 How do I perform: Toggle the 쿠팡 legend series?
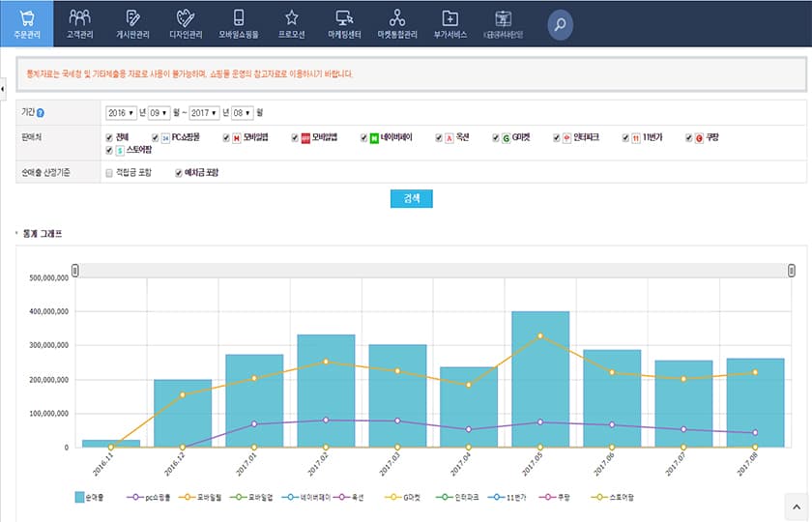click(555, 497)
